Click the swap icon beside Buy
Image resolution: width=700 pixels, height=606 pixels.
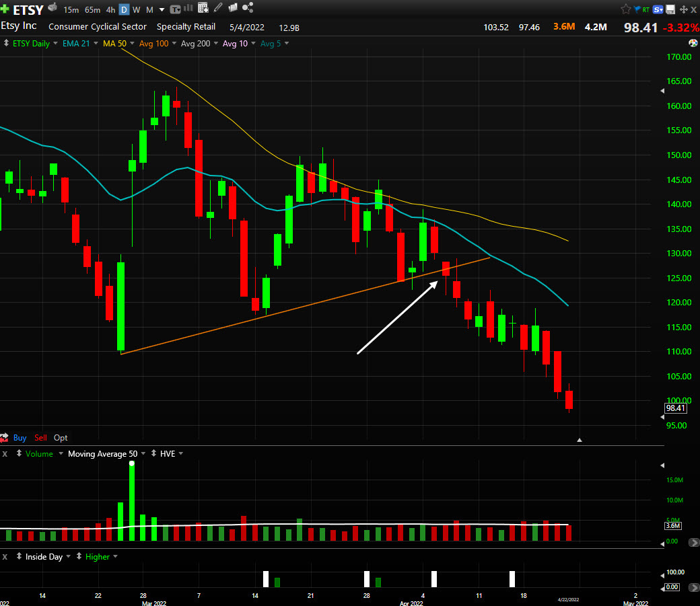point(4,438)
